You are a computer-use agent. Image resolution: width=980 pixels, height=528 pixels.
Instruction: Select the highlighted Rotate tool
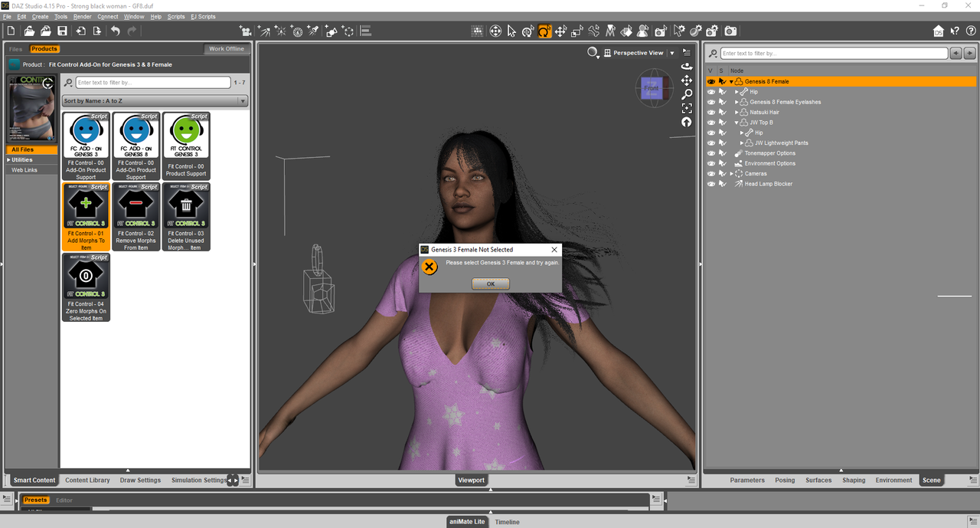(x=544, y=31)
